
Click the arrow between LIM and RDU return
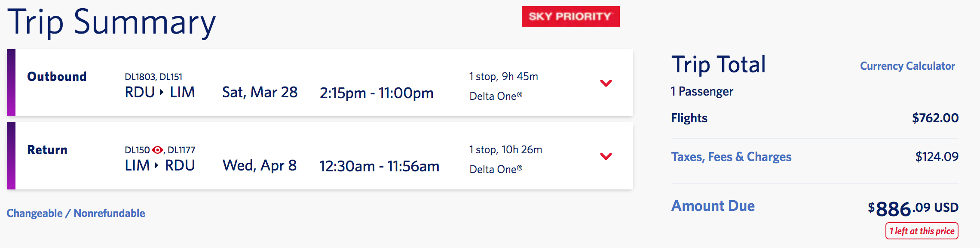[157, 165]
